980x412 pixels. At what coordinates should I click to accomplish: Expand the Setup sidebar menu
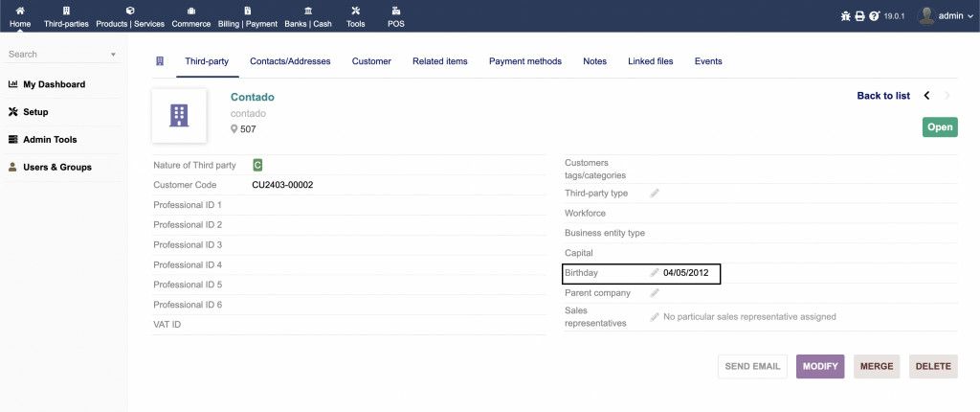click(35, 112)
